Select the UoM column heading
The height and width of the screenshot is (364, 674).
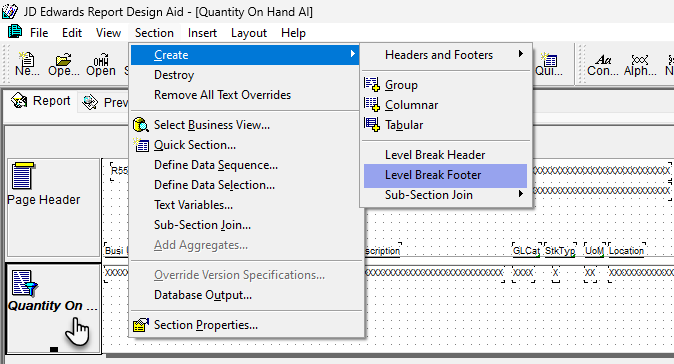click(594, 251)
